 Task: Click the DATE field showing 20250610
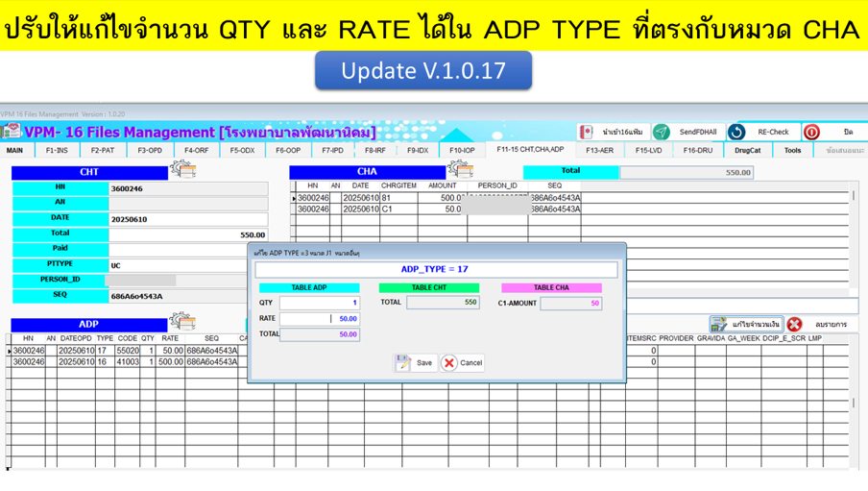click(x=188, y=219)
